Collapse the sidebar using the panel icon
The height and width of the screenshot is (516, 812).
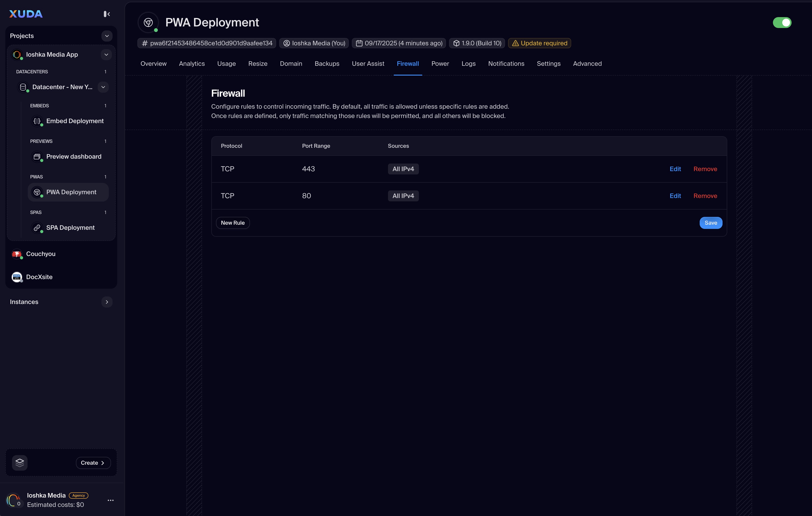[107, 14]
